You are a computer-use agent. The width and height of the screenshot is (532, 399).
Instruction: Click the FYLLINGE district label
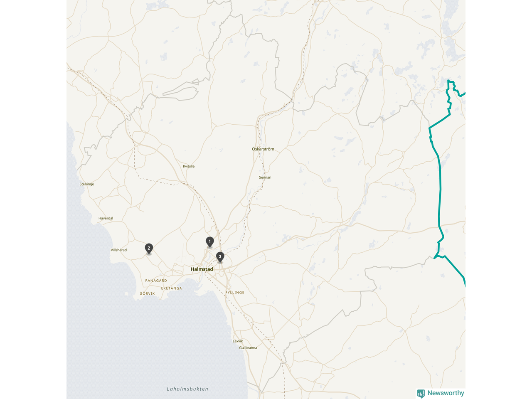[x=235, y=293]
